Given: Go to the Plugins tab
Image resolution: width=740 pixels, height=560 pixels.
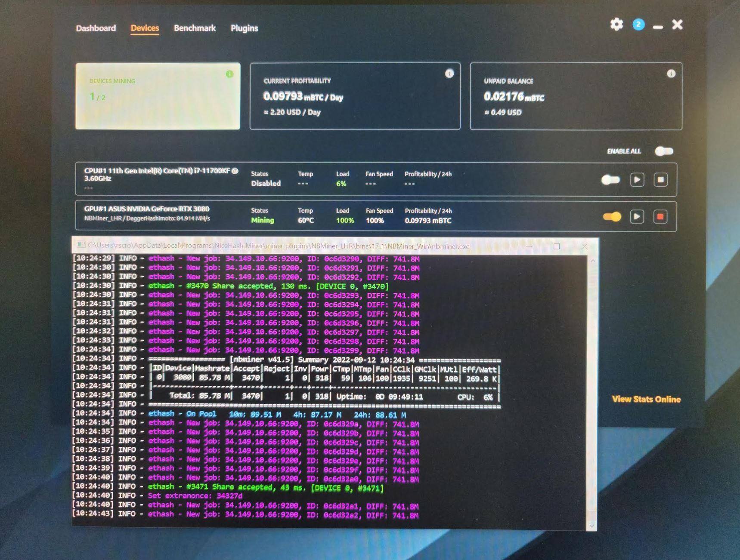Looking at the screenshot, I should (x=244, y=28).
